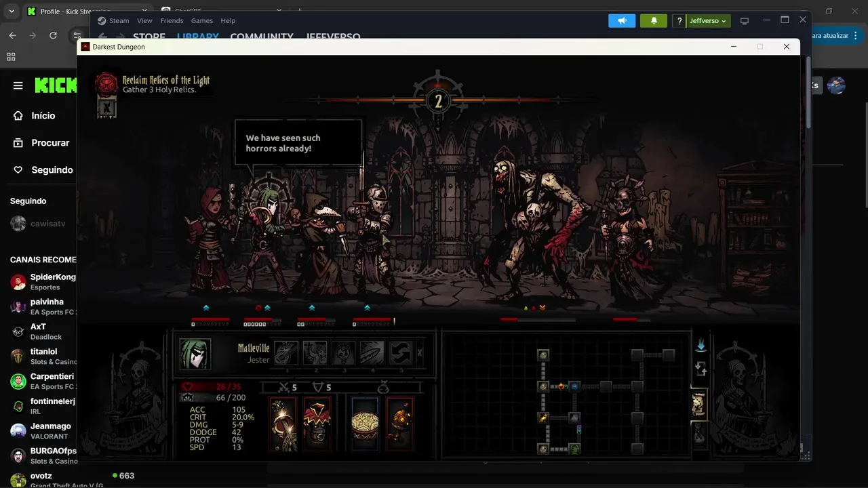Click the torch light level 2 indicator
868x488 pixels.
coord(438,102)
